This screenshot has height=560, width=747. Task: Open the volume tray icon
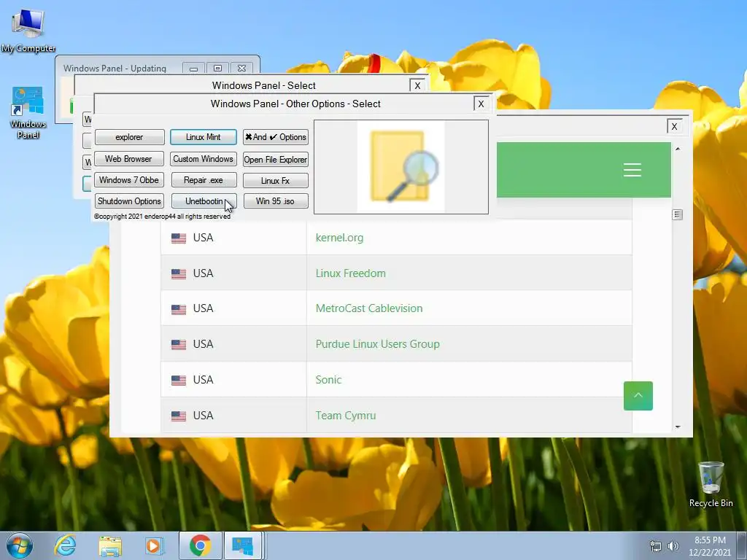(673, 546)
